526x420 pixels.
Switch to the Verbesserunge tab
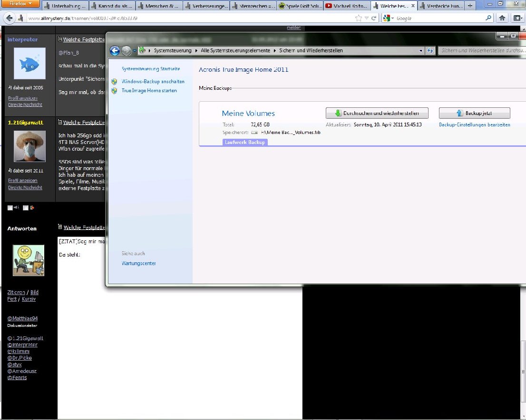point(206,6)
